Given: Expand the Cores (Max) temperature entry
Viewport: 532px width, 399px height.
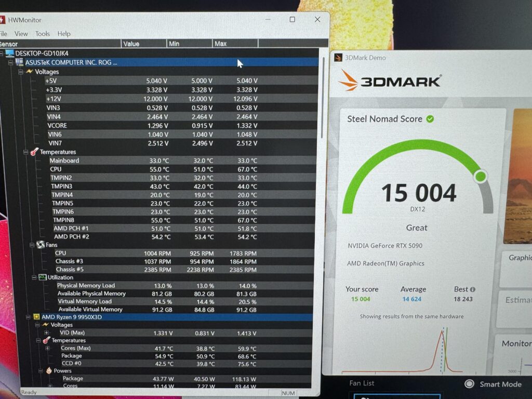Looking at the screenshot, I should 47,348.
